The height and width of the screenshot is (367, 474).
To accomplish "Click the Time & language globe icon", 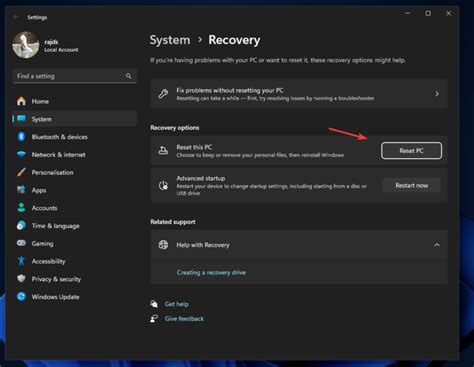I will (x=21, y=226).
